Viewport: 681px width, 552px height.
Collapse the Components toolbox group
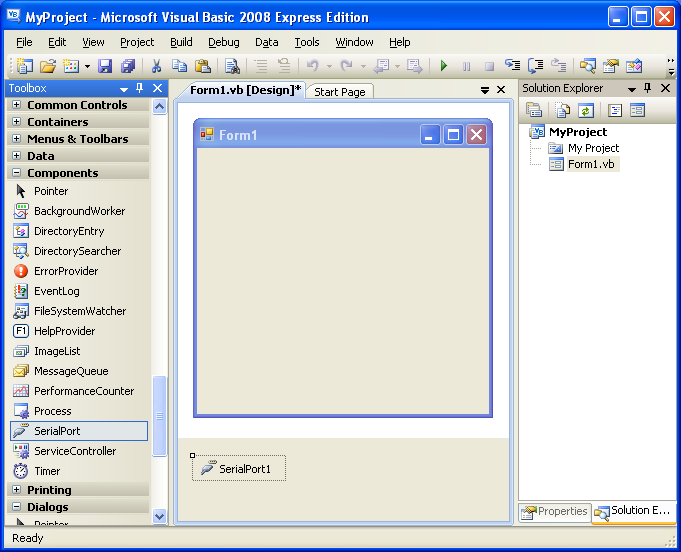[x=17, y=172]
